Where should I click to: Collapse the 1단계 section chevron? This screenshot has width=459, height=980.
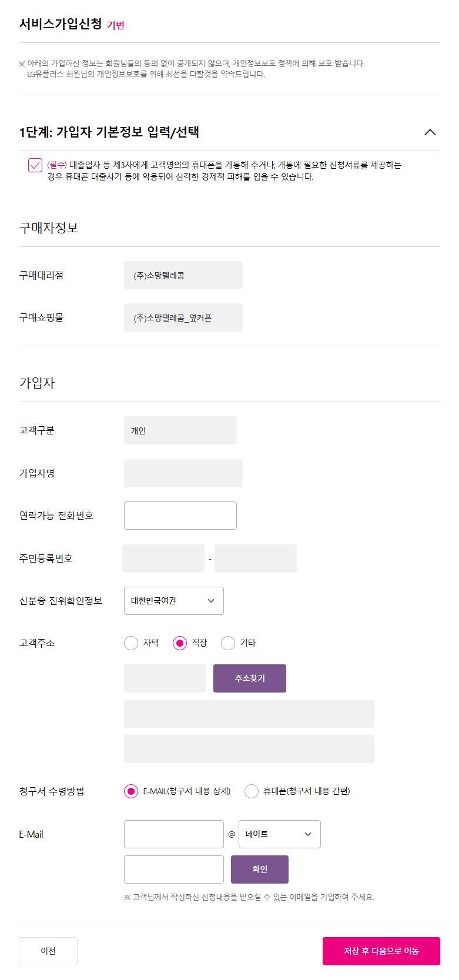pyautogui.click(x=430, y=132)
